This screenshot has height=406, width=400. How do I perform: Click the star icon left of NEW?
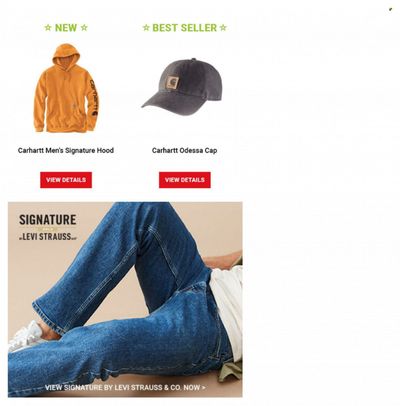(x=48, y=28)
